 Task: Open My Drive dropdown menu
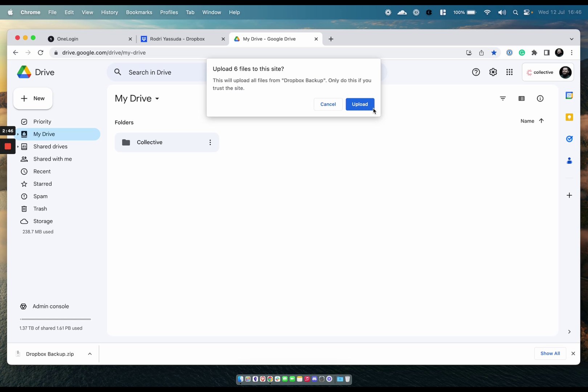coord(137,98)
